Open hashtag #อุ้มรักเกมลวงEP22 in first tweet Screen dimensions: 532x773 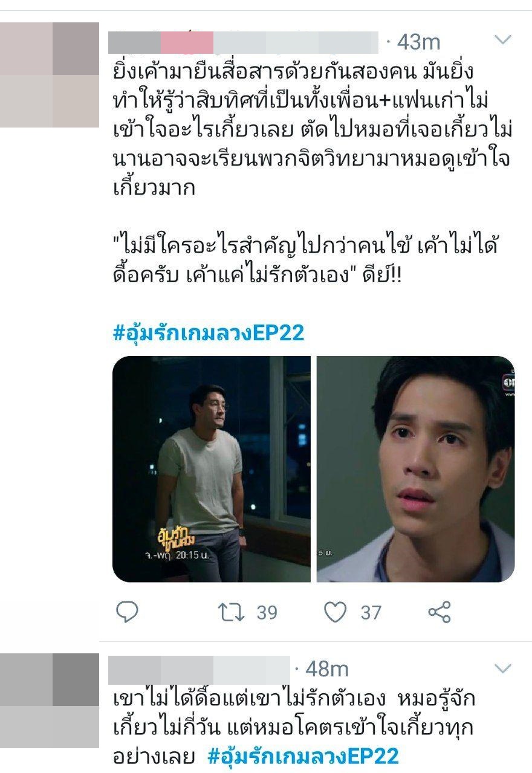click(209, 333)
